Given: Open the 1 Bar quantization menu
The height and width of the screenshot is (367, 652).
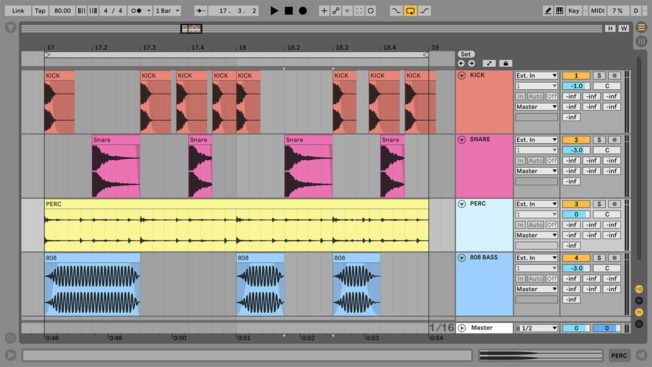Looking at the screenshot, I should point(167,11).
